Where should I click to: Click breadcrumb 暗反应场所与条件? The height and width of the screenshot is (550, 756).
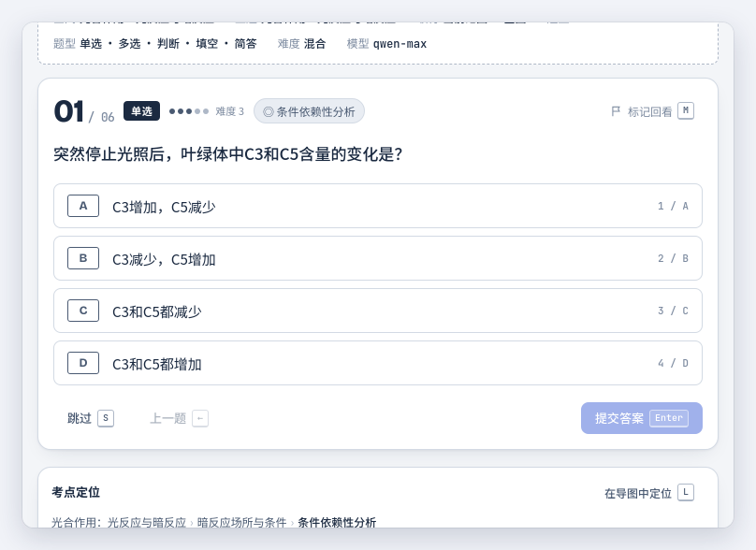pos(241,523)
